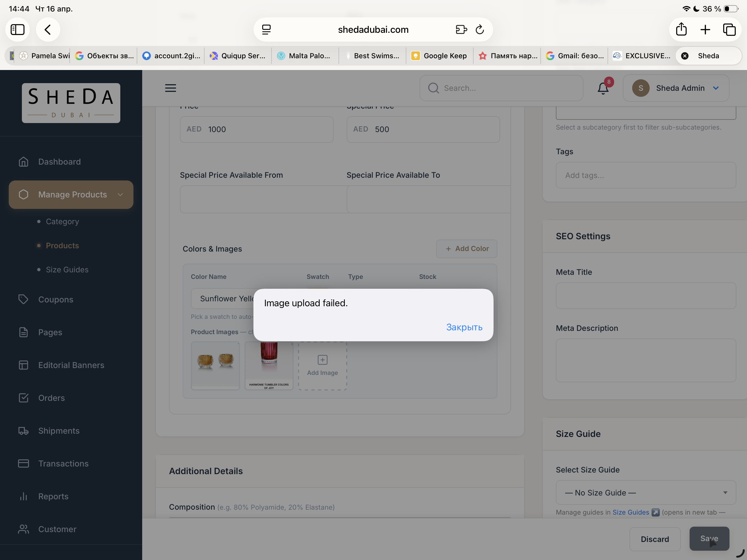The image size is (747, 560).
Task: Open a new tab with plus icon
Action: click(x=705, y=30)
